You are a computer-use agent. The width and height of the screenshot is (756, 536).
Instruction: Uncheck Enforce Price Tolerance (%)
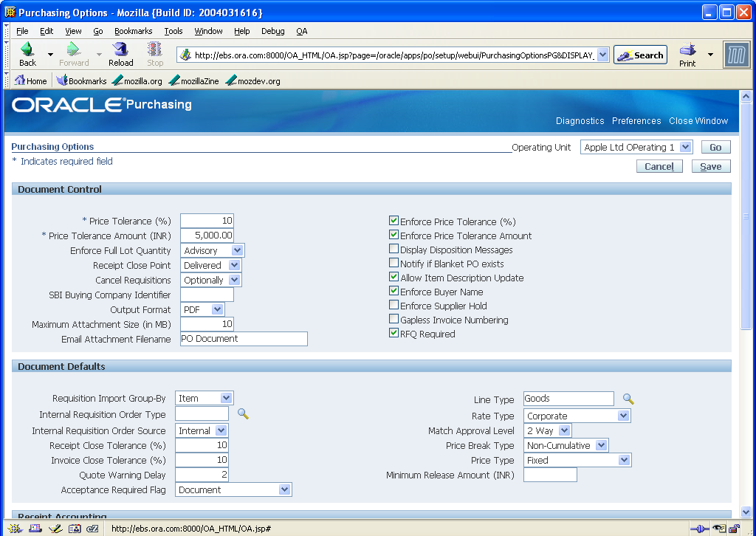pyautogui.click(x=394, y=220)
